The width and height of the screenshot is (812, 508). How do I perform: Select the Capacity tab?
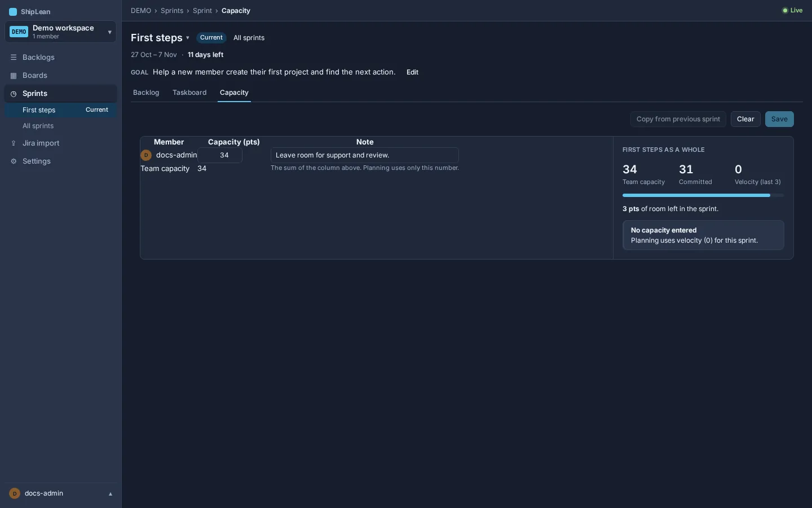pos(234,93)
